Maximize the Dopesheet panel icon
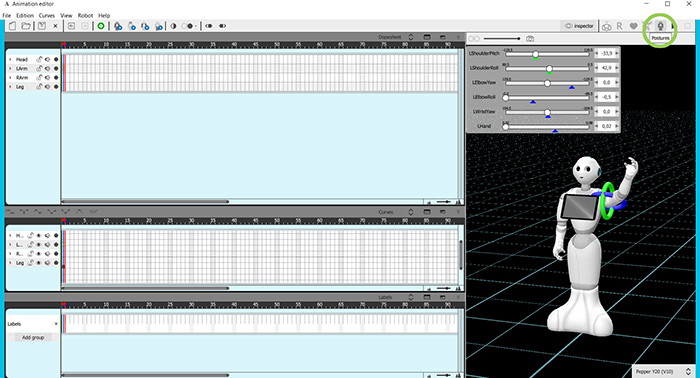 (x=427, y=37)
